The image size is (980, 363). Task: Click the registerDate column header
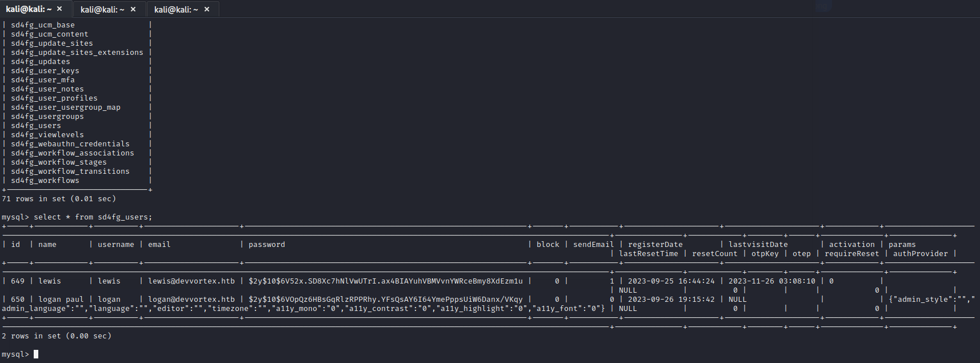point(655,245)
